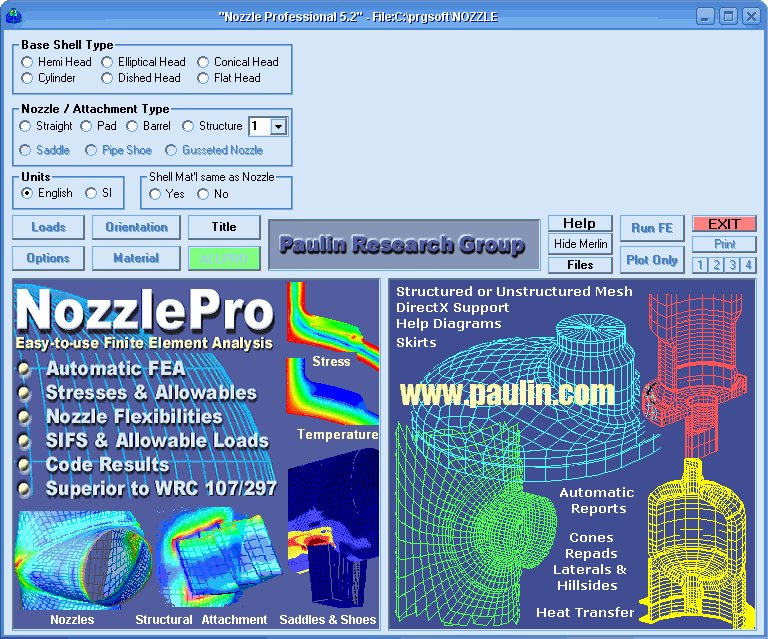
Task: Click the red EXIT button
Action: coord(724,224)
